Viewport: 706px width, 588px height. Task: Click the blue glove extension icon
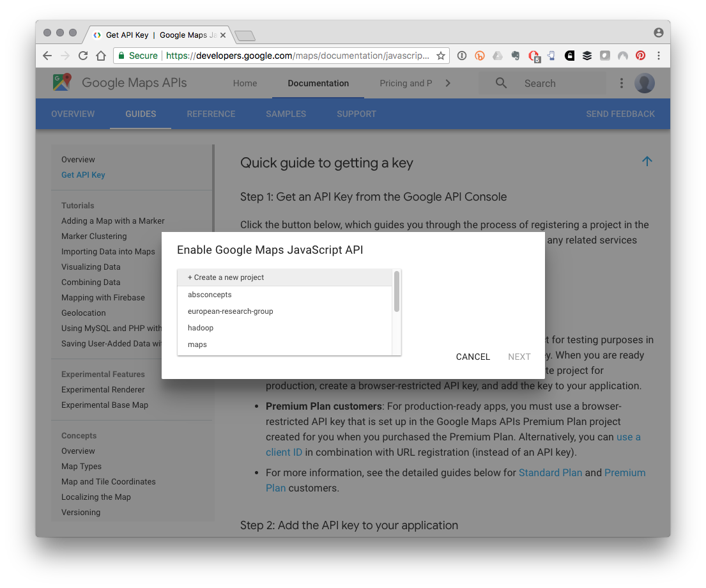tap(551, 56)
